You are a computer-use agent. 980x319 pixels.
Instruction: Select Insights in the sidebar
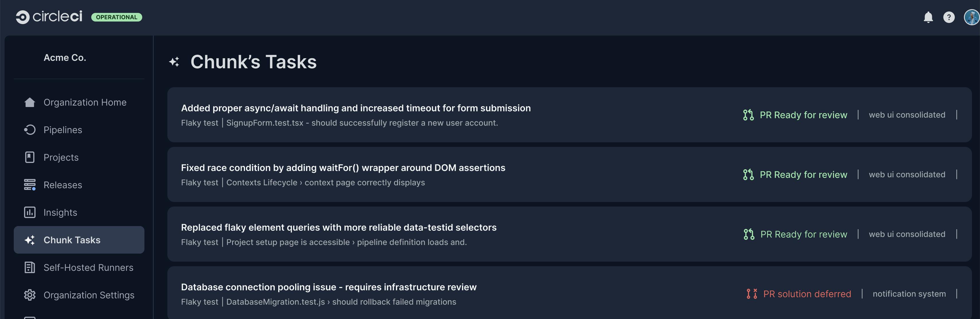pos(60,212)
